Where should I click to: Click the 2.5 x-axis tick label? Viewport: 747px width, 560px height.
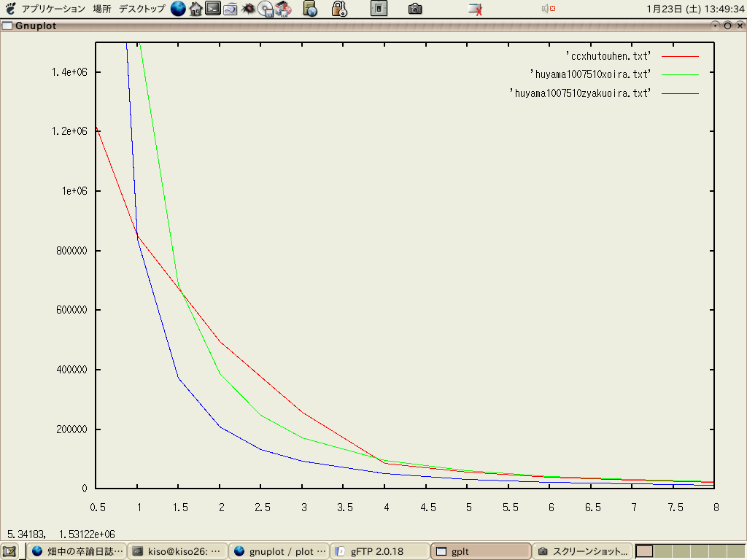click(263, 507)
